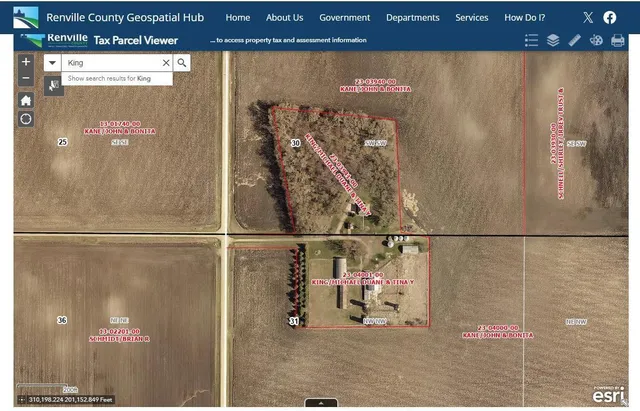Open the Departments menu
The image size is (640, 411).
click(x=412, y=17)
